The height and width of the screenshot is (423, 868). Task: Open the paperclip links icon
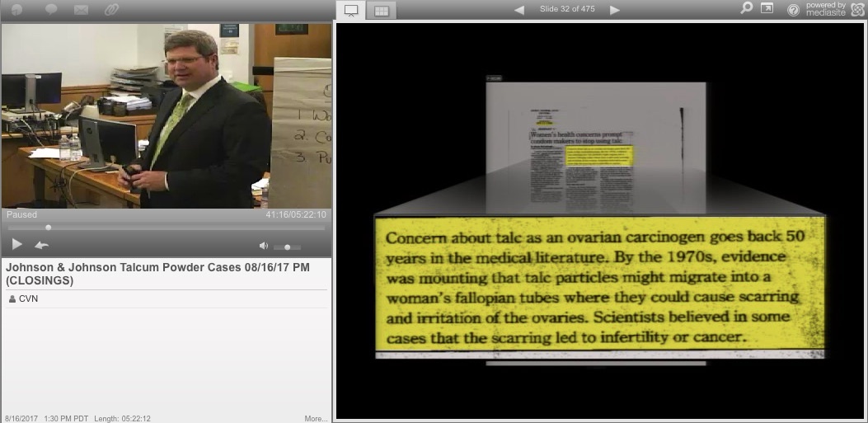(x=112, y=9)
